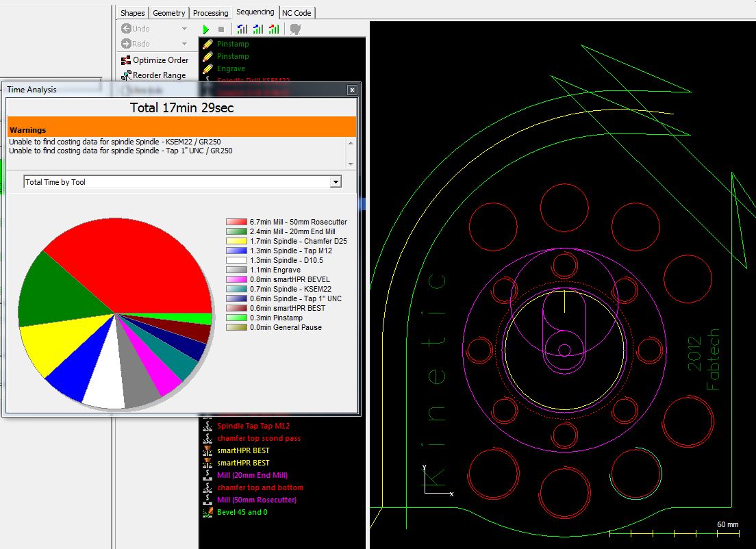Click the Reorder Range button label
This screenshot has height=549, width=756.
pyautogui.click(x=159, y=75)
